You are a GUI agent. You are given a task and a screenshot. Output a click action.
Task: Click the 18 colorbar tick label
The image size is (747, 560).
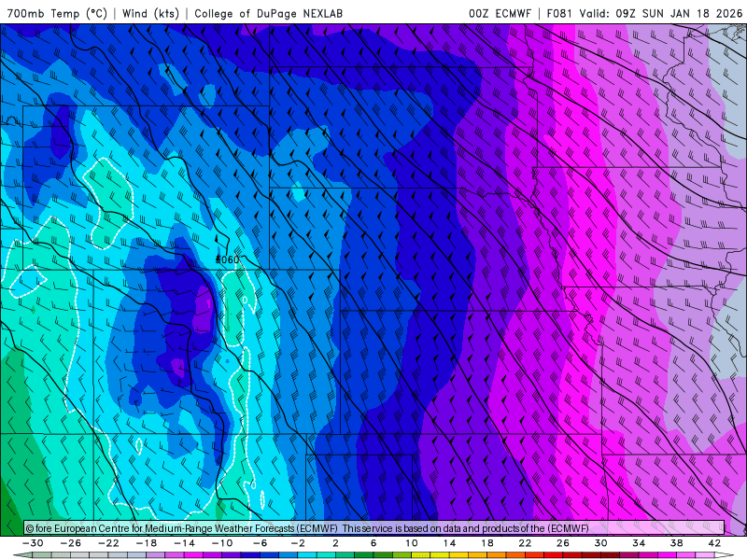click(486, 543)
